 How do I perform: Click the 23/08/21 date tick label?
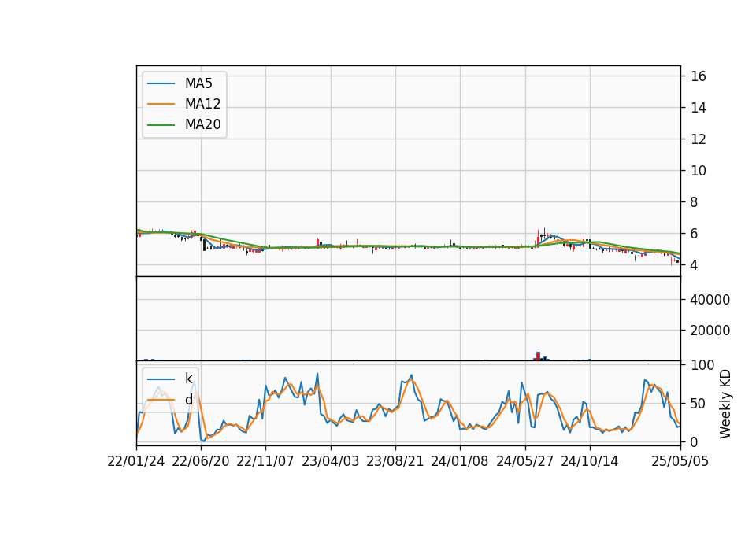pyautogui.click(x=395, y=461)
